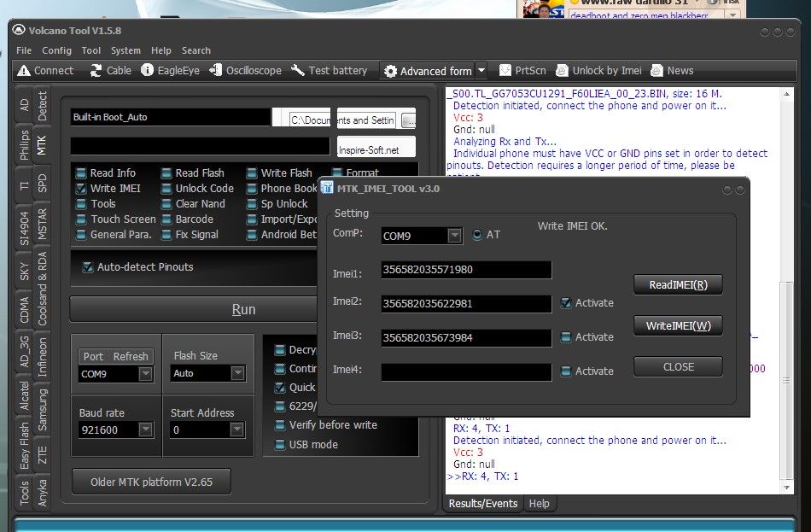Open the Baud rate 921600 dropdown
Image resolution: width=811 pixels, height=532 pixels.
coord(146,430)
